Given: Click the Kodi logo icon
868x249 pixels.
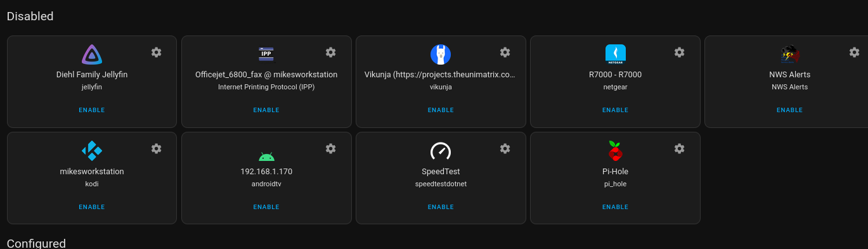Looking at the screenshot, I should tap(92, 151).
